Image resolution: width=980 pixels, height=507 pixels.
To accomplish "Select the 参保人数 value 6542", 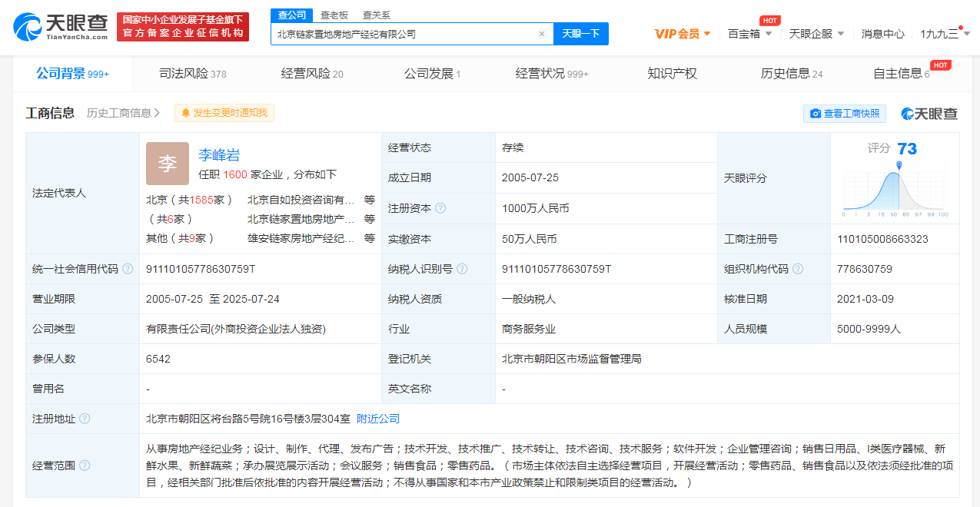I will pos(158,359).
